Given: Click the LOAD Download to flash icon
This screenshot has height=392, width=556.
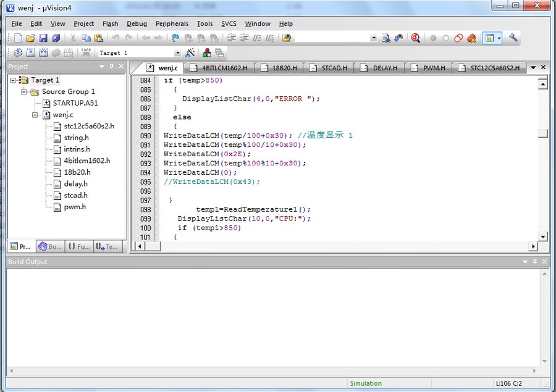Looking at the screenshot, I should point(86,52).
